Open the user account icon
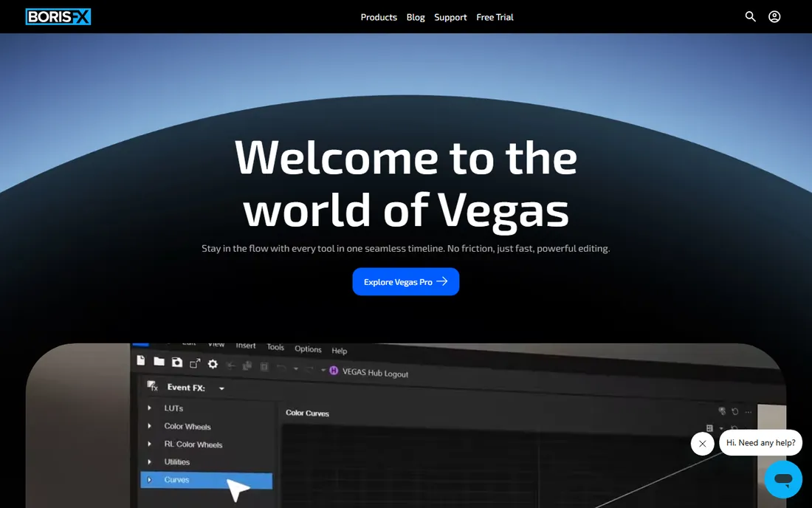812x508 pixels. point(774,16)
